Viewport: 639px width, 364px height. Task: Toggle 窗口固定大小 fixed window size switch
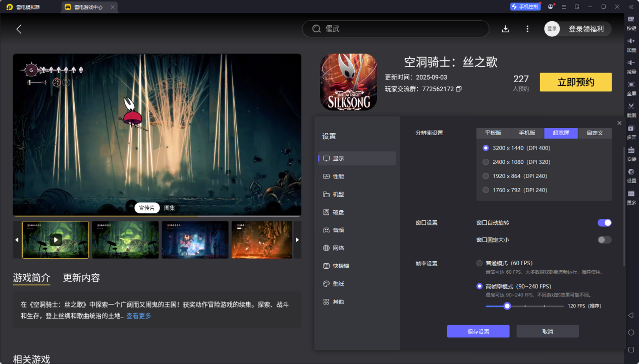(x=604, y=239)
